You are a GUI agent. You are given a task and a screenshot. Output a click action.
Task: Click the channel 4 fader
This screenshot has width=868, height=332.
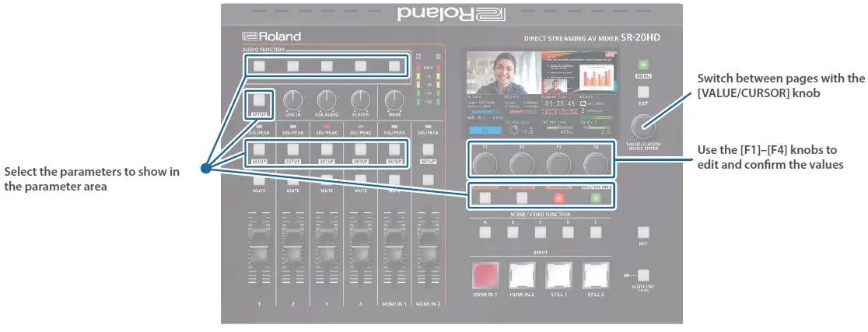tap(360, 248)
